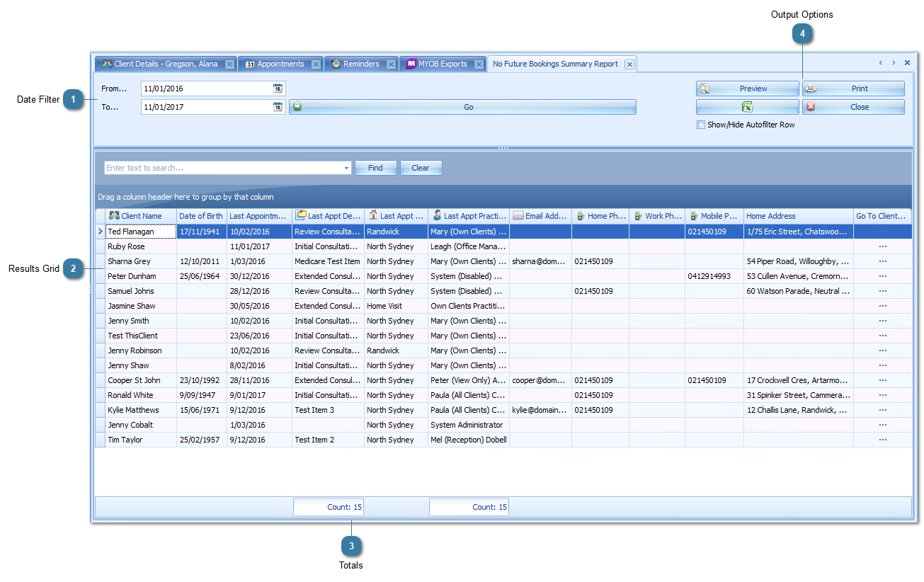The width and height of the screenshot is (924, 582).
Task: Open Go To Client for Cooper St John
Action: coord(882,380)
